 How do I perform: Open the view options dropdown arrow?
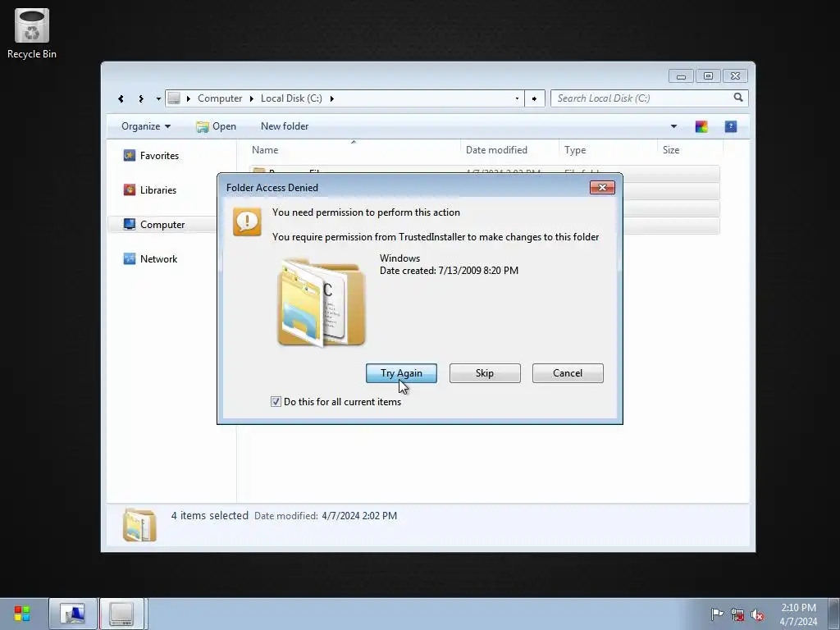coord(673,126)
